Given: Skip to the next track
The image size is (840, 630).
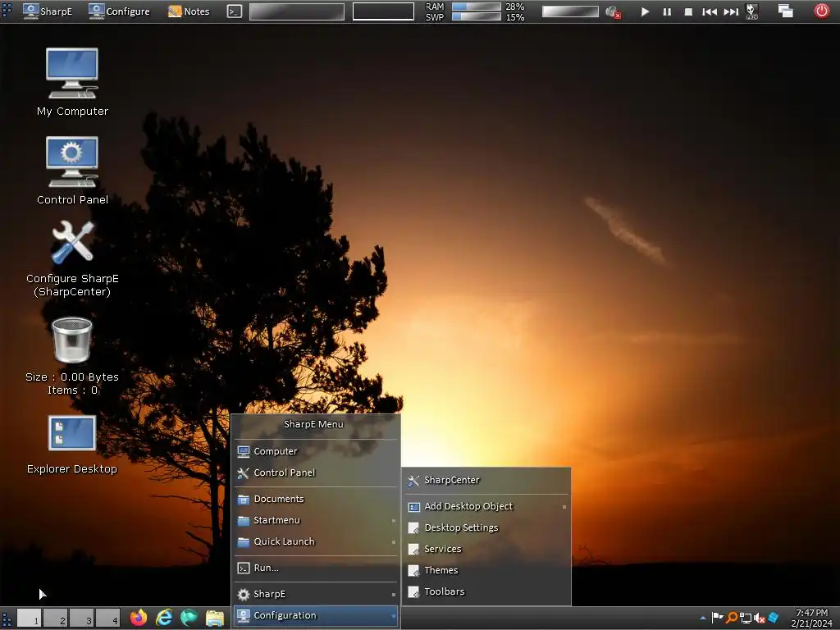Looking at the screenshot, I should click(731, 11).
